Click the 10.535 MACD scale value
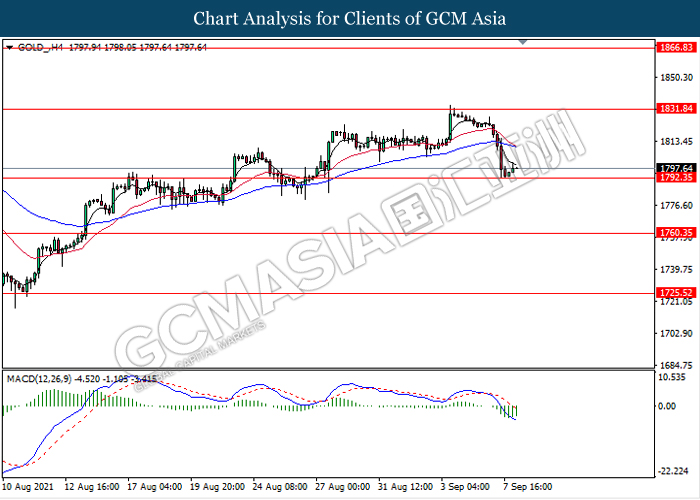The height and width of the screenshot is (500, 700). pos(672,377)
